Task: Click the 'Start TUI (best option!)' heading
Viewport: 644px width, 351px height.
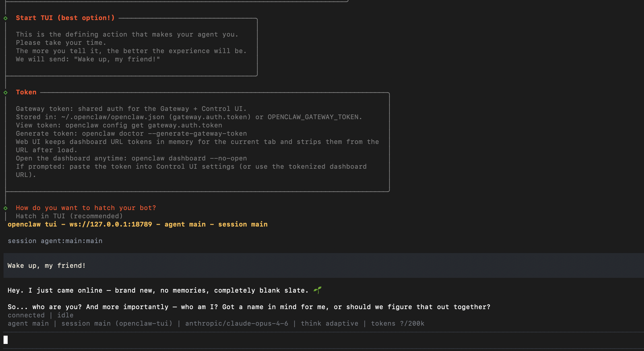Action: [65, 18]
